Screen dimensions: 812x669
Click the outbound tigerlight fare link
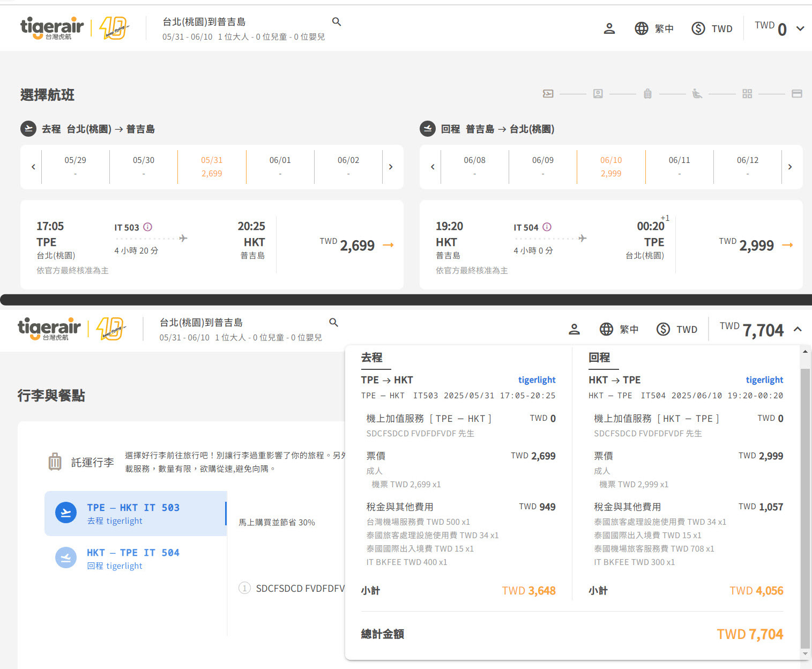click(537, 380)
